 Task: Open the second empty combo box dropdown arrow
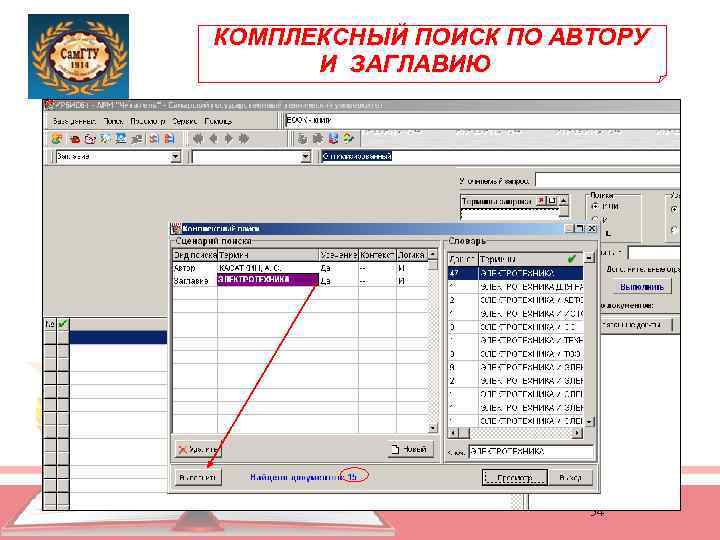pyautogui.click(x=306, y=157)
